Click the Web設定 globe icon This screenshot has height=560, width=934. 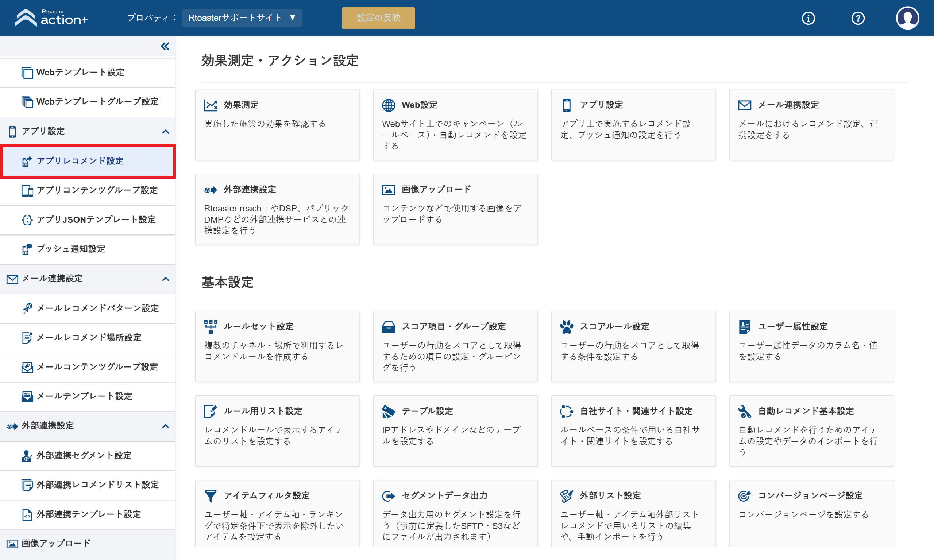click(389, 105)
